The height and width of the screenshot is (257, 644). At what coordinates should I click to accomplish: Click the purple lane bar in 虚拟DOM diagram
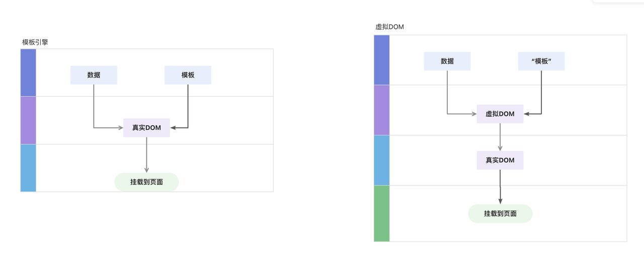[382, 110]
